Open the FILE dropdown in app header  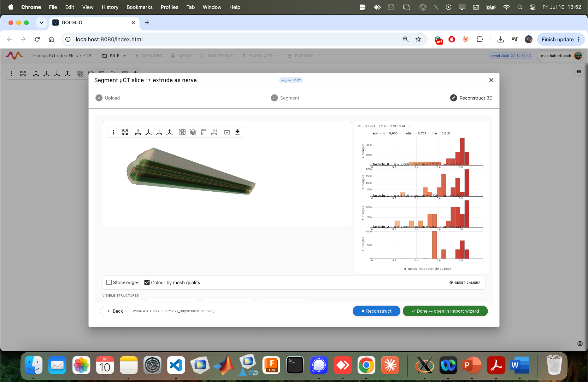point(114,56)
